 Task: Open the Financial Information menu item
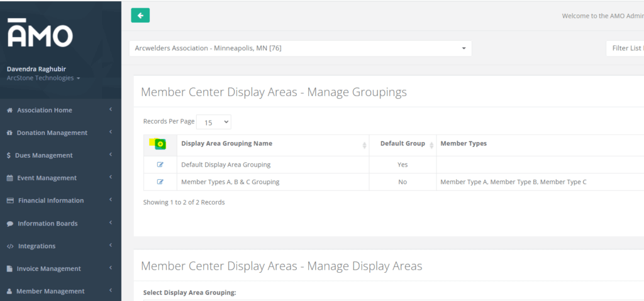pyautogui.click(x=51, y=200)
